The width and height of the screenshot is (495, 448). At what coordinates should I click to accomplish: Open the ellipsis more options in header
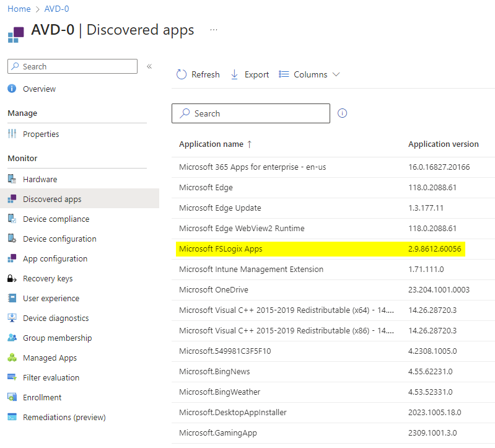tap(214, 30)
